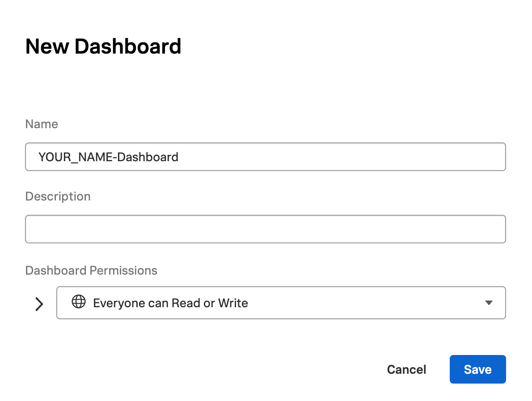Click the Name label
Screen dimensions: 532x401
(x=42, y=124)
